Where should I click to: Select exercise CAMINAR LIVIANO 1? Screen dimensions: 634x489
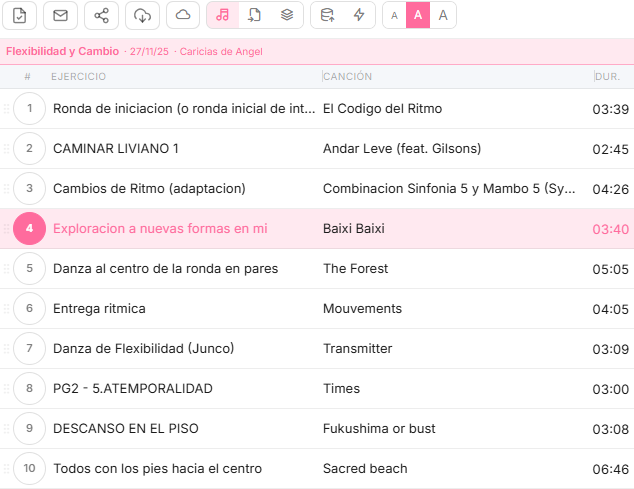coord(116,148)
